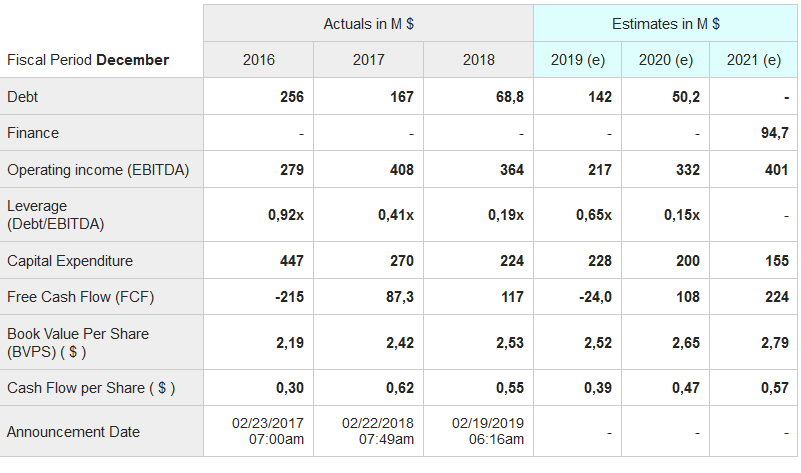
Task: Select the 2021 (e) column header
Action: click(755, 60)
